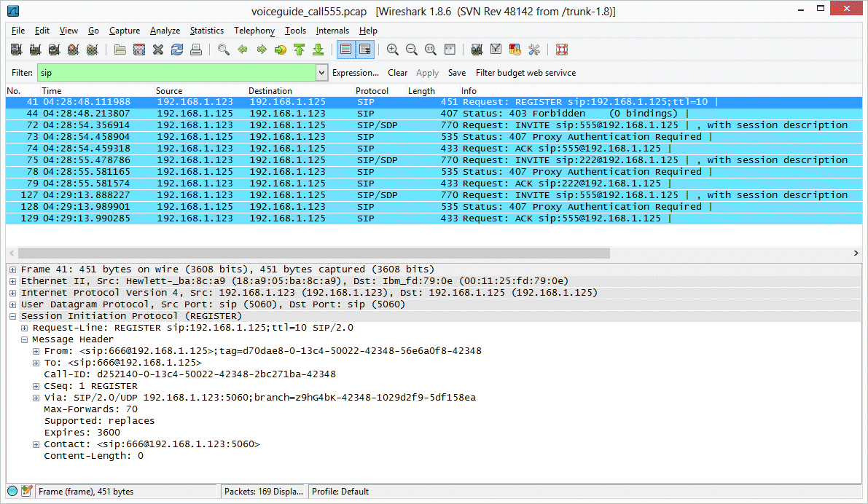Open the capture interfaces list icon

[17, 50]
